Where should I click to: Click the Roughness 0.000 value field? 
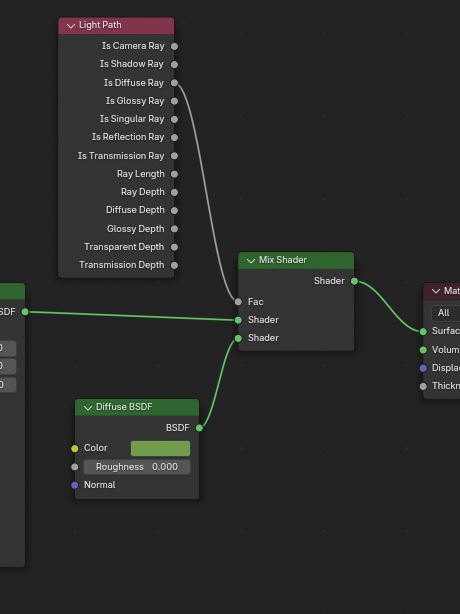pos(137,467)
